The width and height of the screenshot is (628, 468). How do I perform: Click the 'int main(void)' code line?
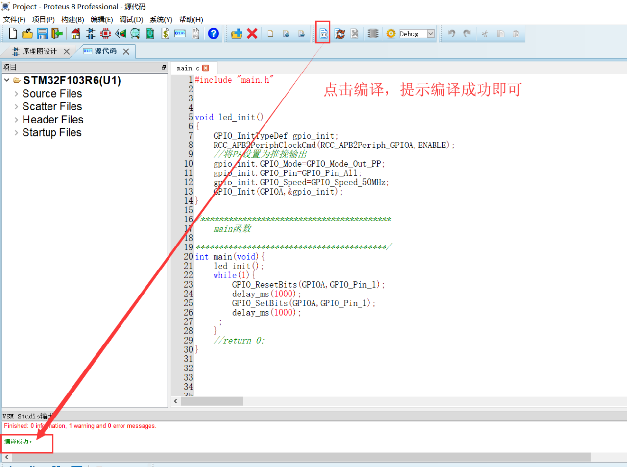tap(229, 257)
